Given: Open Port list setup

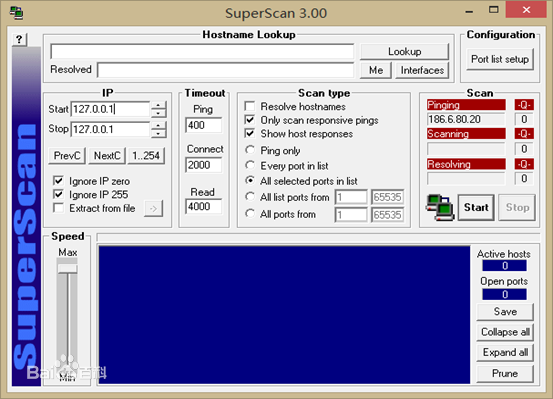Looking at the screenshot, I should pos(500,59).
